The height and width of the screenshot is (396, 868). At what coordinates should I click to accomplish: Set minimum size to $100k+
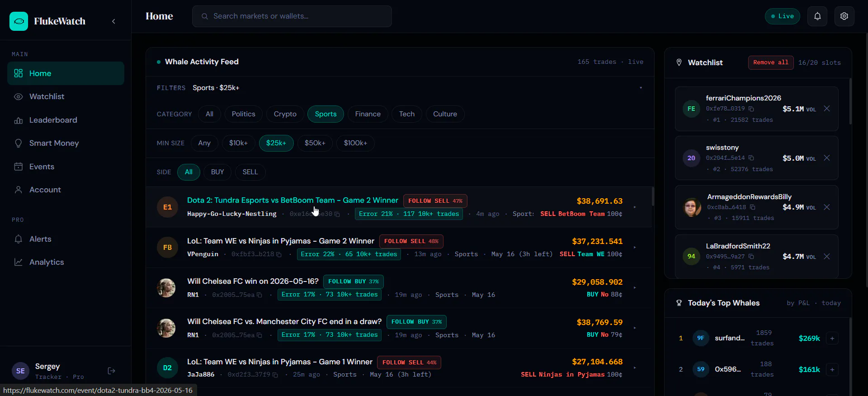tap(356, 143)
